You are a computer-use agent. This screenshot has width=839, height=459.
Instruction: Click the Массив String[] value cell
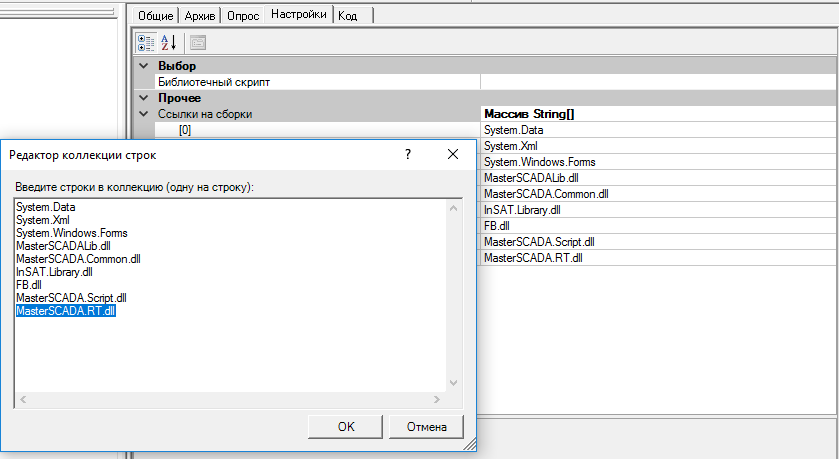pos(658,114)
